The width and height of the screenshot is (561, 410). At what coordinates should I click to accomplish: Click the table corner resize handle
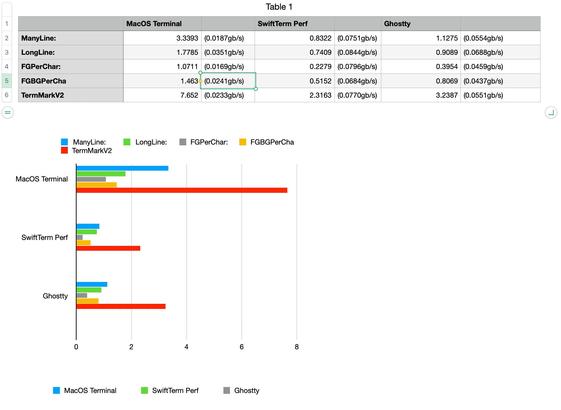click(551, 113)
